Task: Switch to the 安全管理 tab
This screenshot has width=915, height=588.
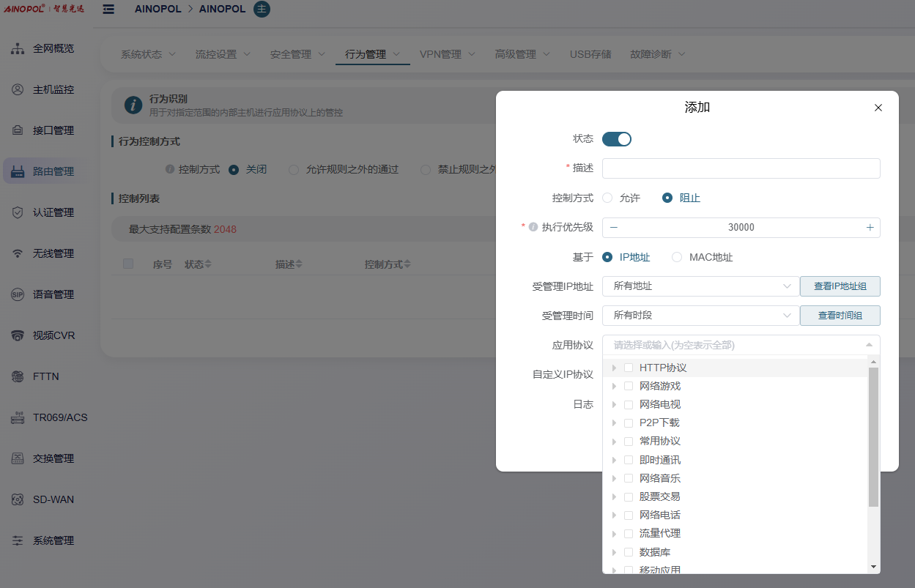Action: point(297,54)
